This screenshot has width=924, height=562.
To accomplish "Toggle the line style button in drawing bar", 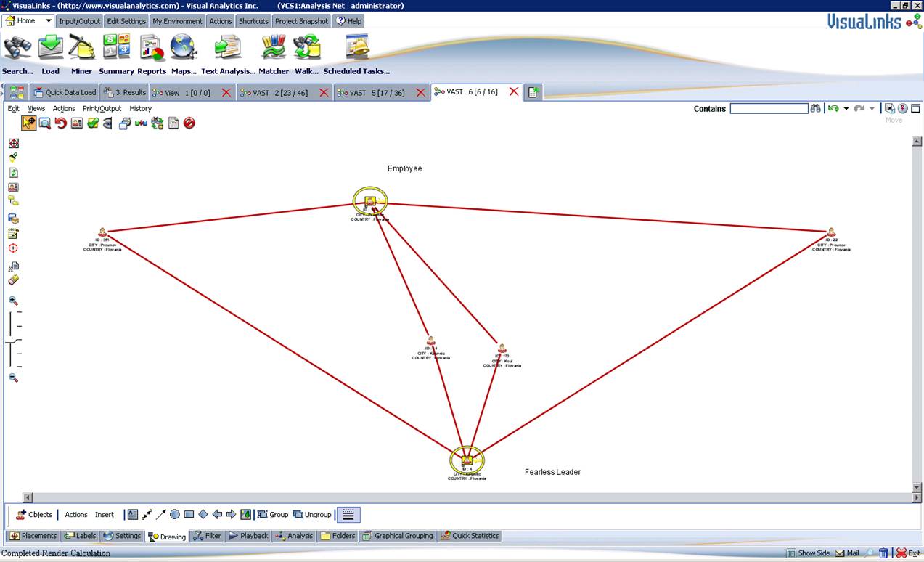I will point(348,515).
